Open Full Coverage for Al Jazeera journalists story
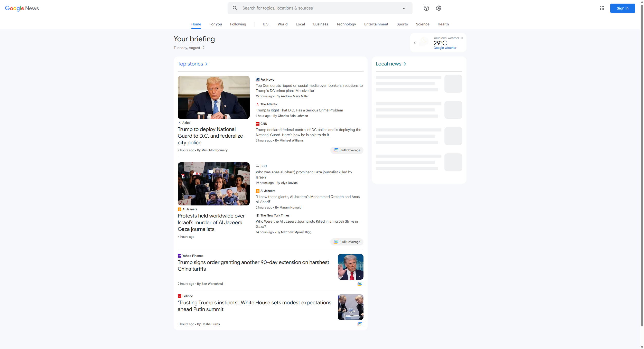644x349 pixels. pyautogui.click(x=347, y=242)
